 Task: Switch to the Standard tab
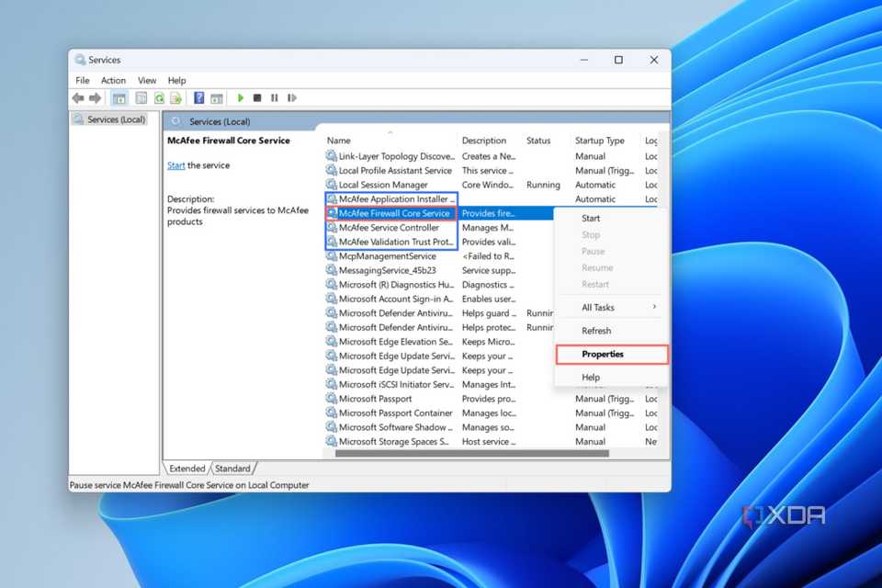click(x=232, y=469)
